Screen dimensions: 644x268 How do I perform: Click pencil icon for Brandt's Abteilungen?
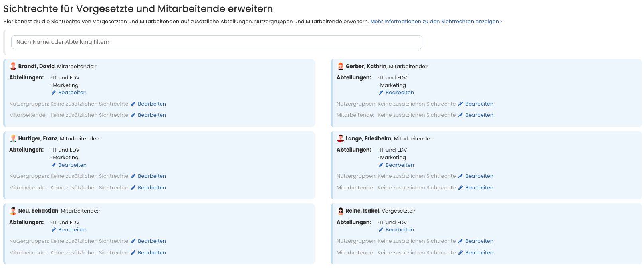pyautogui.click(x=54, y=93)
